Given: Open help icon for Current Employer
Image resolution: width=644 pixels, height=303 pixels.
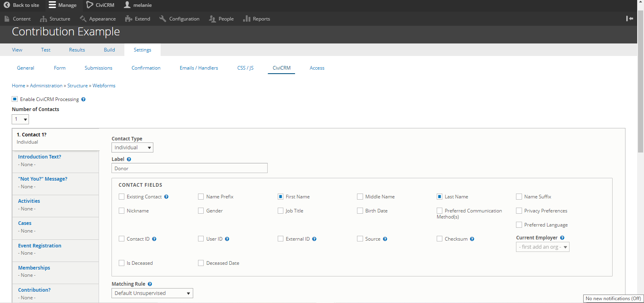Looking at the screenshot, I should [x=562, y=238].
